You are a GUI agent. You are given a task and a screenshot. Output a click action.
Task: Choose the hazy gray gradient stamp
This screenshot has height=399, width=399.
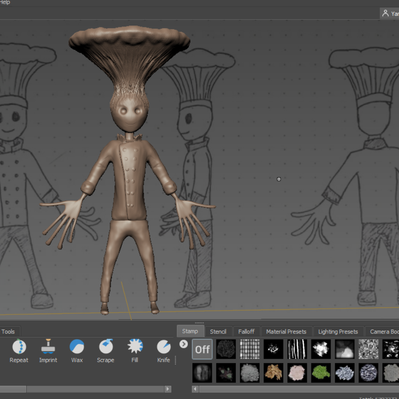click(x=345, y=349)
